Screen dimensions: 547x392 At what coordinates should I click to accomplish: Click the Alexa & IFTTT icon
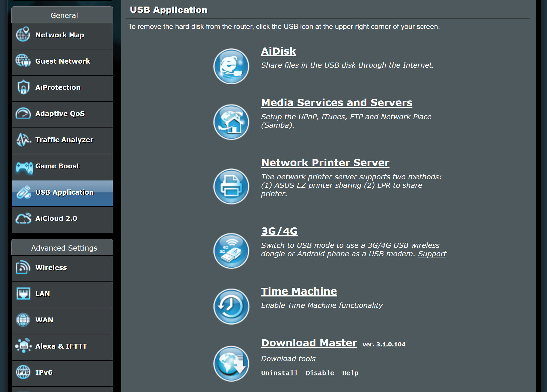click(23, 346)
